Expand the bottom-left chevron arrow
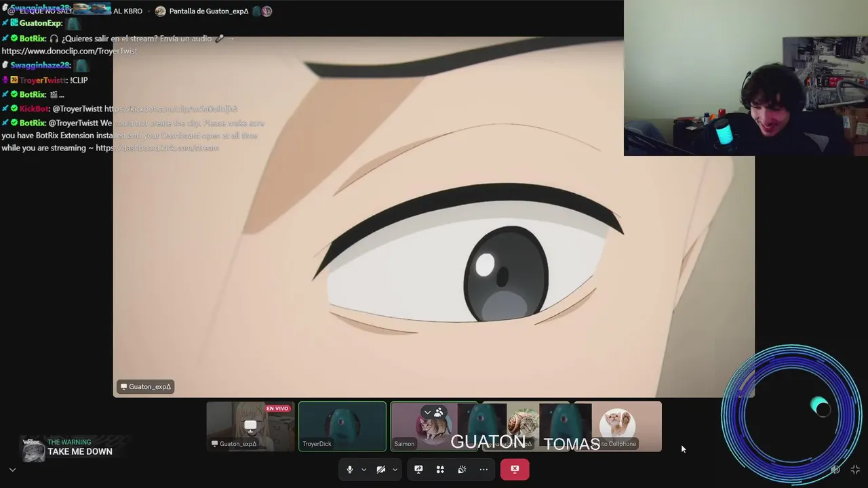This screenshot has height=488, width=868. tap(12, 469)
